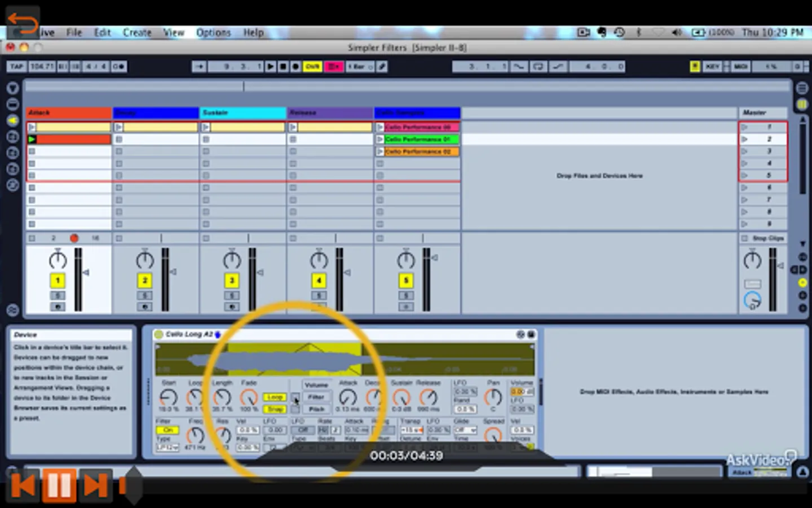Select the Filter envelope button

click(316, 397)
